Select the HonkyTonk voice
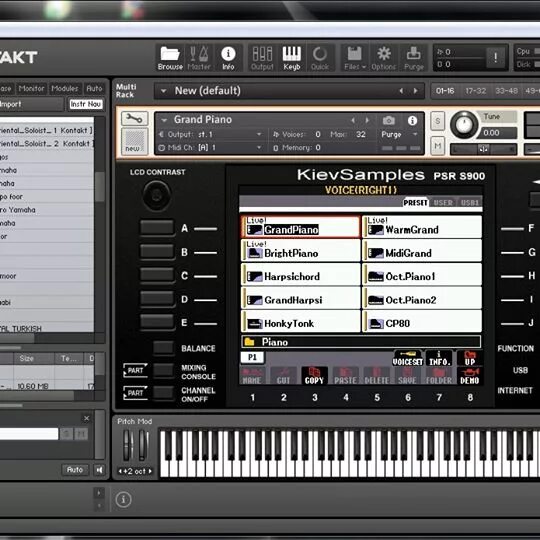Screen dimensions: 540x540 (x=300, y=321)
